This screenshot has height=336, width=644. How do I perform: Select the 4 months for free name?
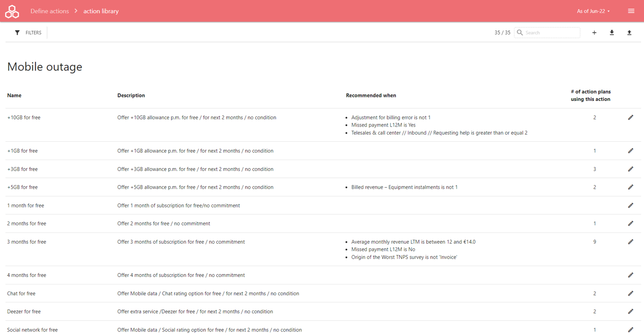(x=26, y=275)
